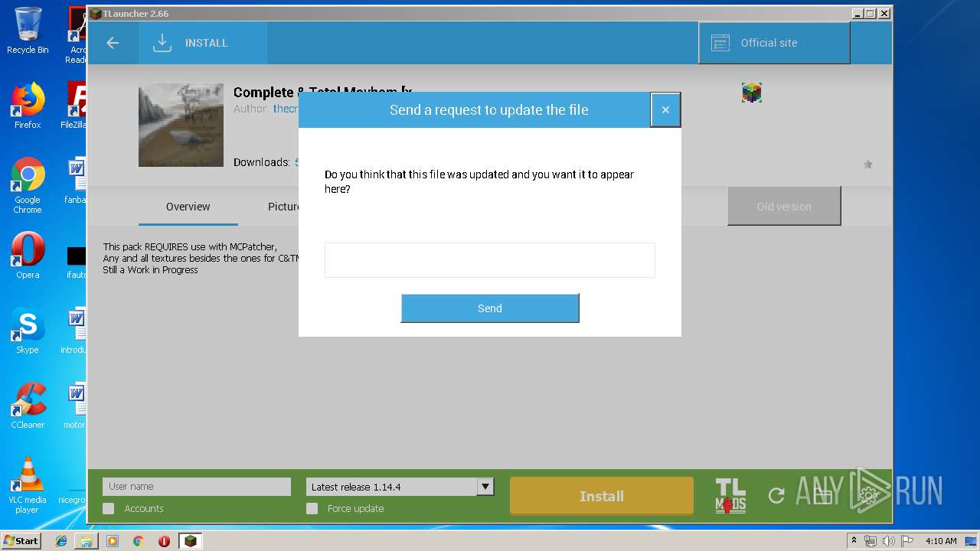This screenshot has height=551, width=980.
Task: Open the folder icon in bottom bar
Action: tap(822, 496)
